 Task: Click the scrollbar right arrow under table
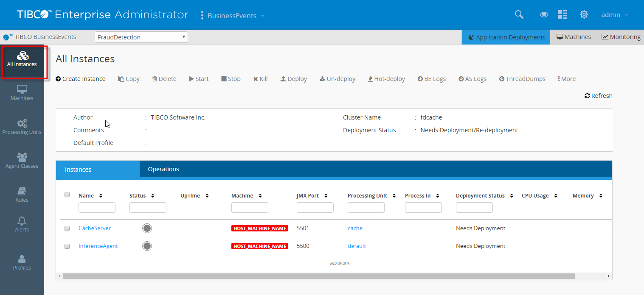tap(609, 276)
